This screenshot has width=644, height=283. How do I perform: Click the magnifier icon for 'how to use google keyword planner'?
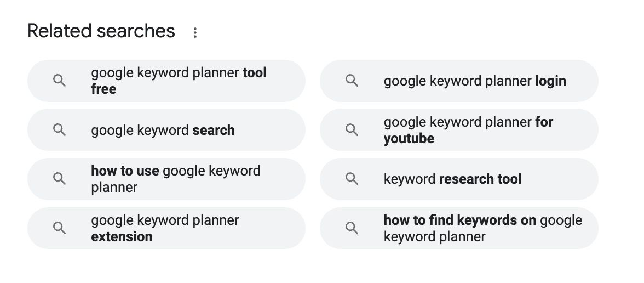click(x=59, y=179)
